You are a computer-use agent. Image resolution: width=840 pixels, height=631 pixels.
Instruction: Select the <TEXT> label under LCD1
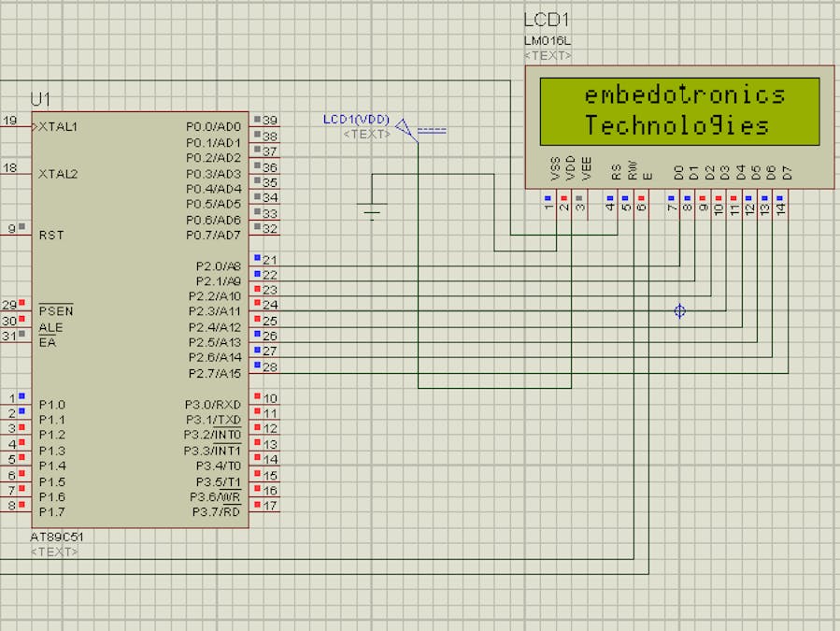point(545,55)
